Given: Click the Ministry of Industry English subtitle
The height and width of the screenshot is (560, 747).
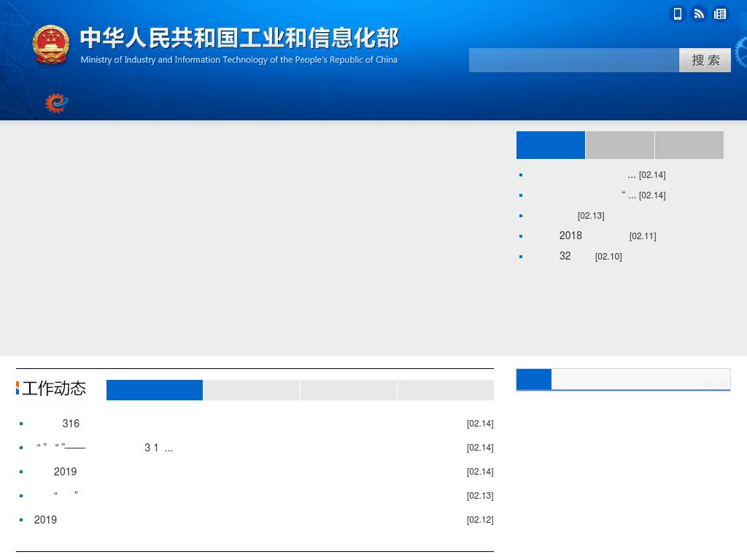Looking at the screenshot, I should point(239,60).
